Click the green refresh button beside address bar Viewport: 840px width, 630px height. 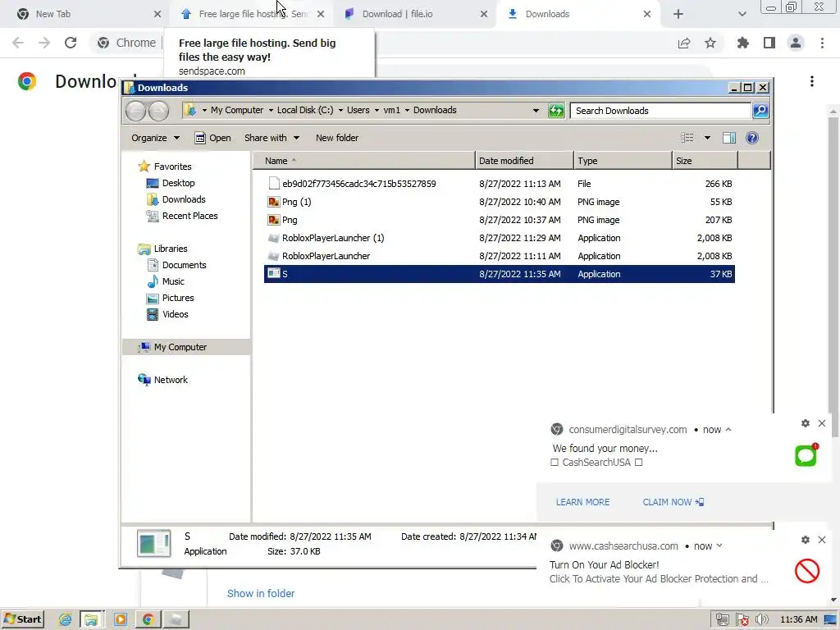[556, 111]
